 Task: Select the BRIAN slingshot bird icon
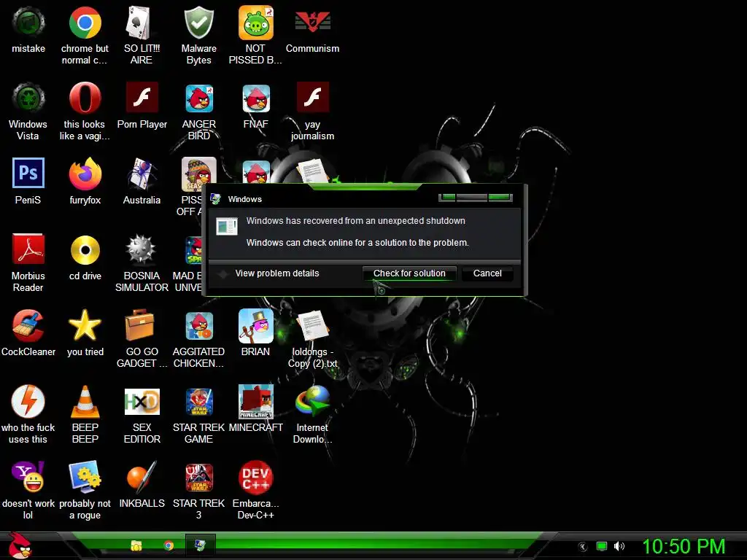(256, 326)
